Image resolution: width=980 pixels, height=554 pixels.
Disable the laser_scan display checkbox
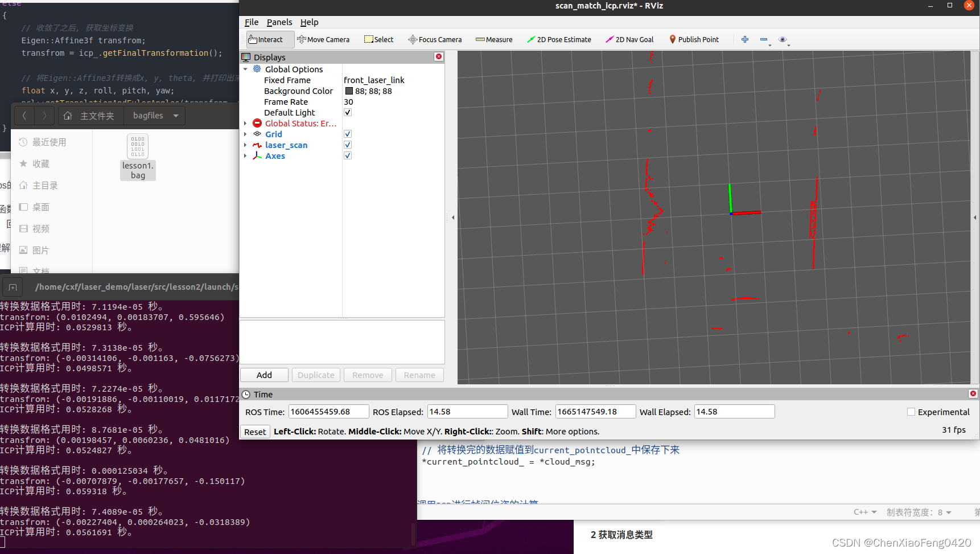347,145
